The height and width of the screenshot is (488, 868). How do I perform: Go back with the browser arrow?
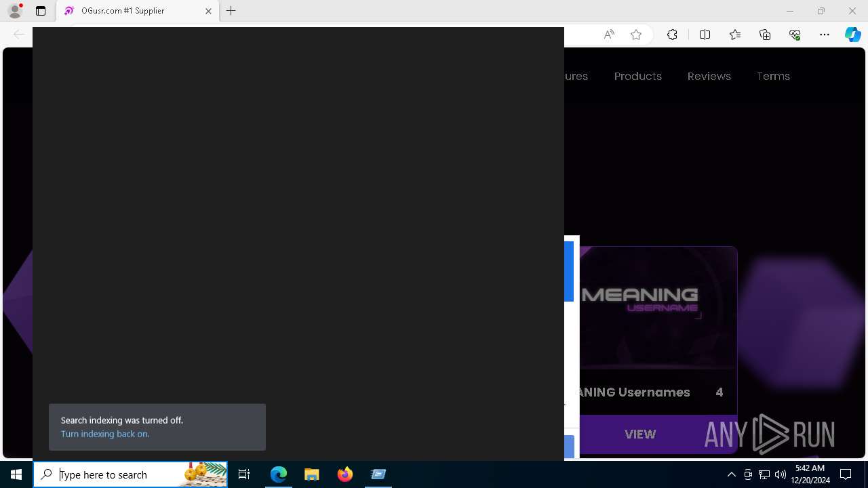point(19,35)
